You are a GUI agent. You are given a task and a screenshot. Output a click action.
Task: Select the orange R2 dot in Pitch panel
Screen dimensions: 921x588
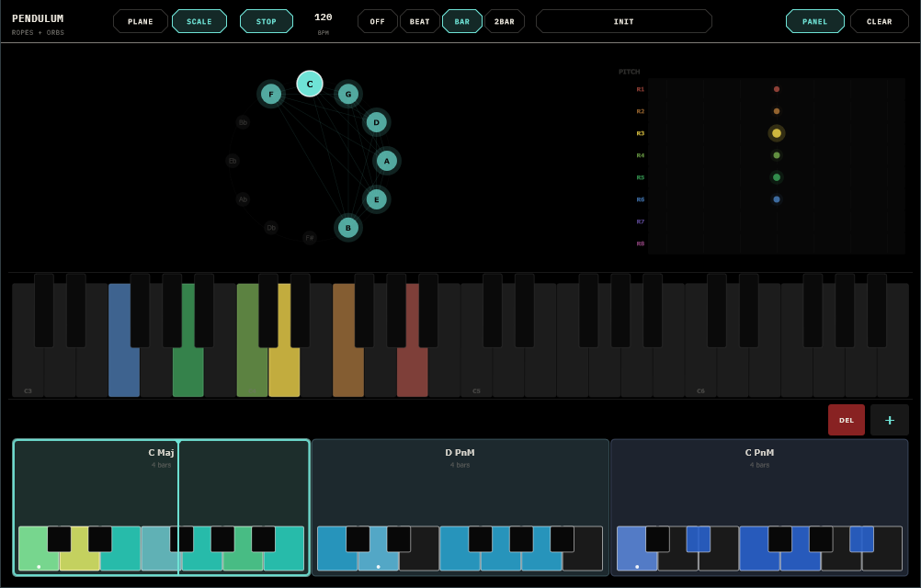pos(777,111)
